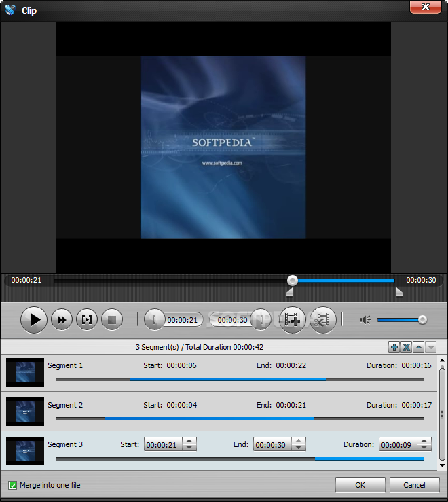The width and height of the screenshot is (448, 502).
Task: Click current time 00:00:21 left of timeline
Action: [26, 280]
